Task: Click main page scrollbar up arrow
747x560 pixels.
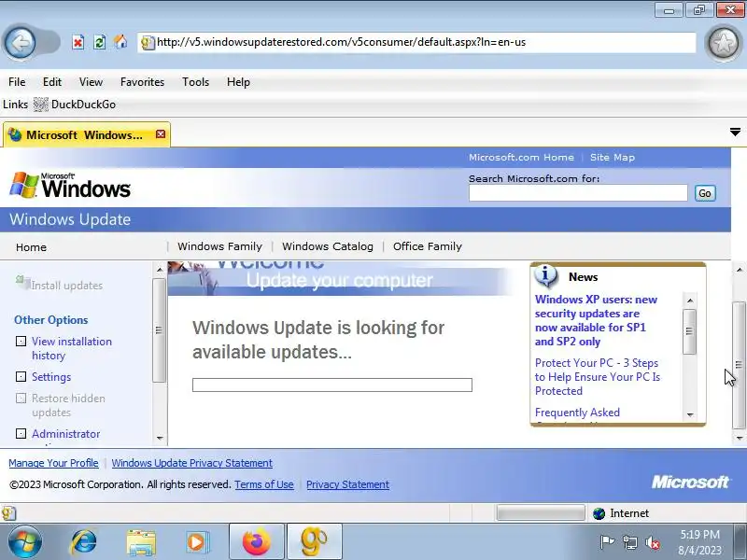Action: 739,270
